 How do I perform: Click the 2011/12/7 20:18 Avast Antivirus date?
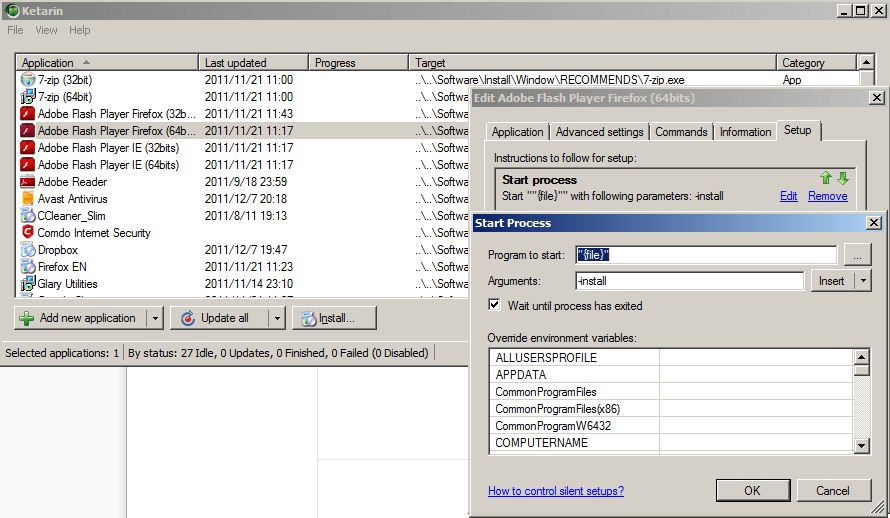point(246,199)
